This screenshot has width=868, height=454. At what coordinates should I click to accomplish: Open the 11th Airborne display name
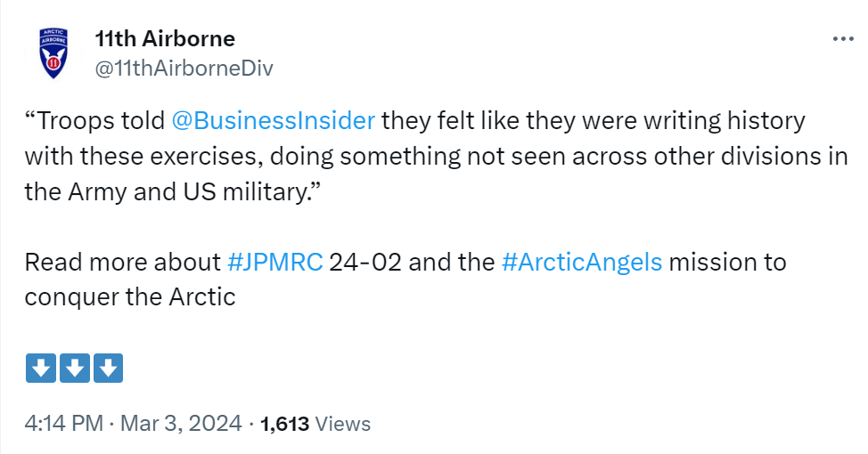pyautogui.click(x=165, y=38)
